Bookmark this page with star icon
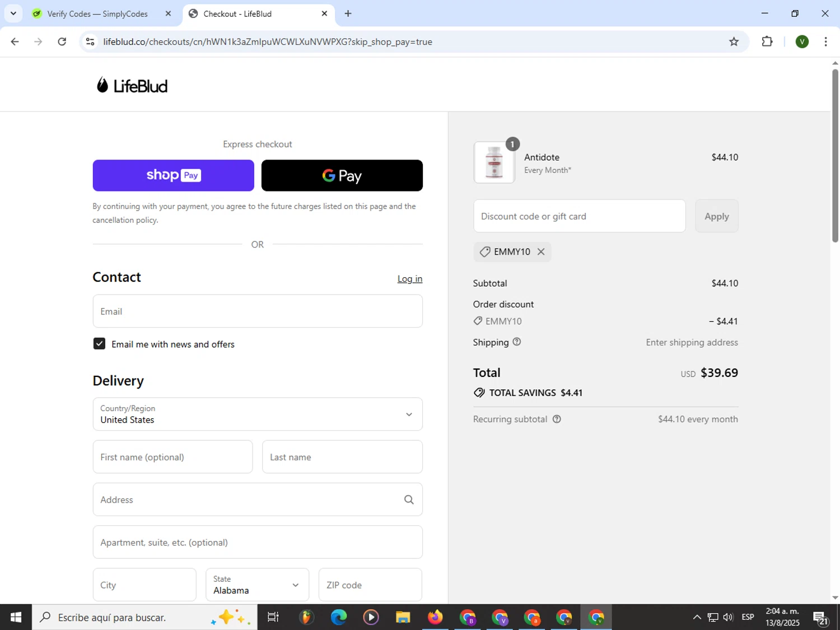Viewport: 840px width, 630px height. point(734,41)
